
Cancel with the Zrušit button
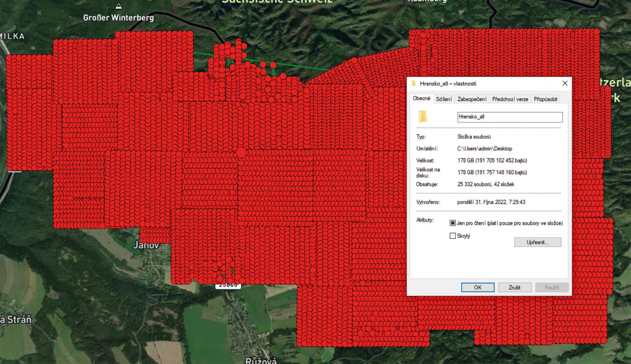(x=515, y=287)
